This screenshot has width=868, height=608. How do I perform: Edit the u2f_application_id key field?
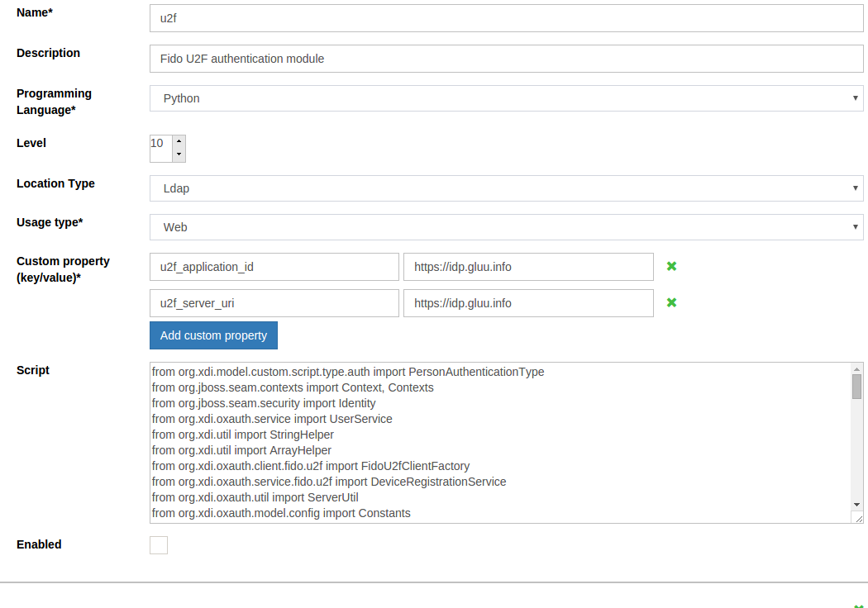click(x=274, y=267)
